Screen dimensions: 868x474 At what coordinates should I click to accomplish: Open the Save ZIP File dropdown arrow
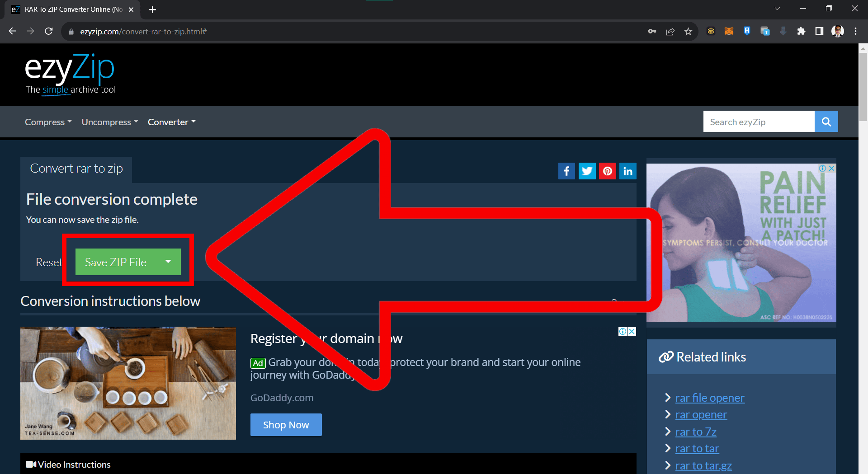point(168,262)
